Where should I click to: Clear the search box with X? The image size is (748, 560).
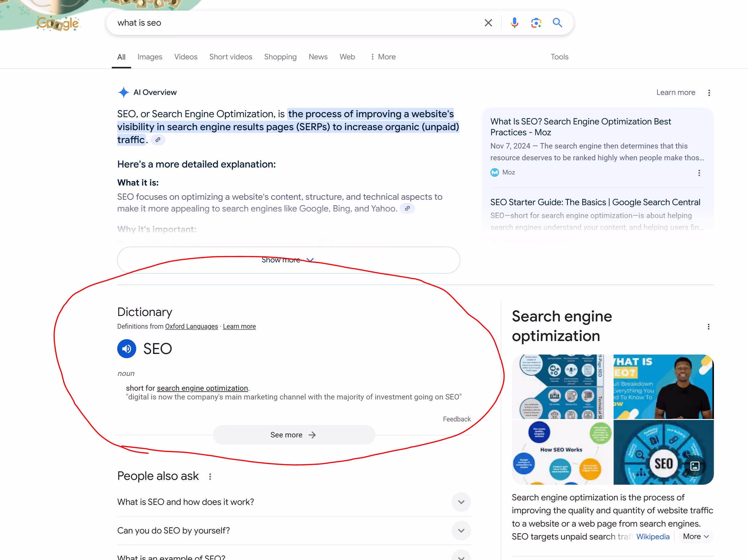tap(488, 23)
